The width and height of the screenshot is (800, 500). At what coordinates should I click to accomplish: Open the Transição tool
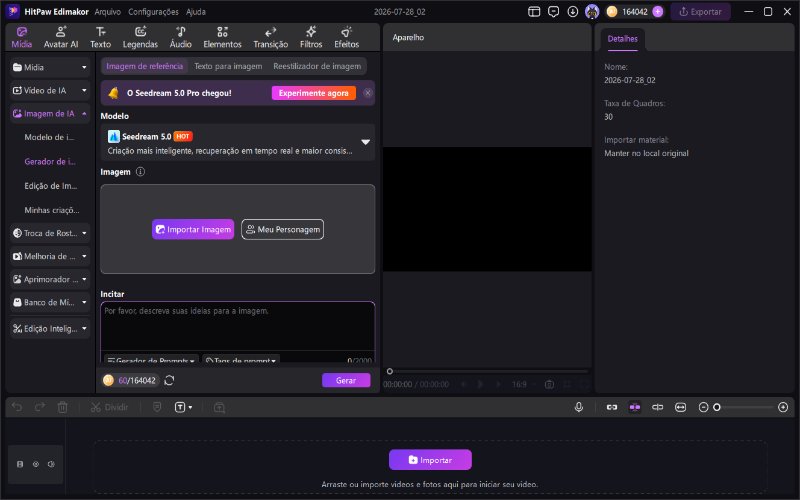pyautogui.click(x=270, y=37)
